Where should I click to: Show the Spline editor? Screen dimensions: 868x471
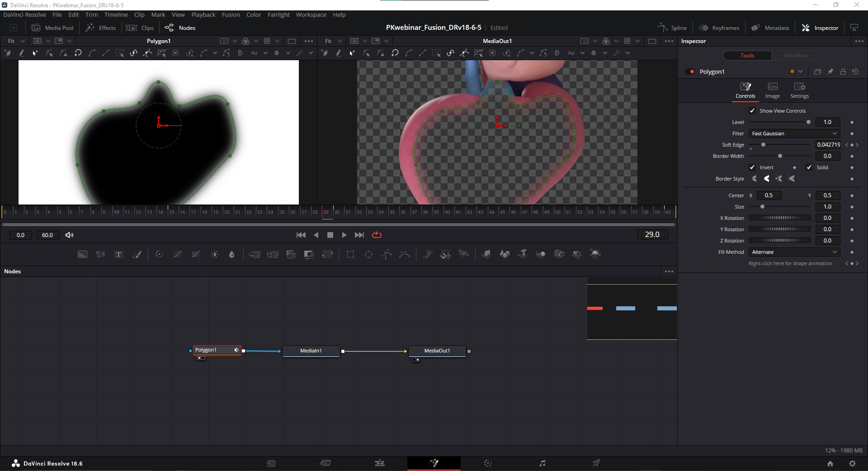672,28
